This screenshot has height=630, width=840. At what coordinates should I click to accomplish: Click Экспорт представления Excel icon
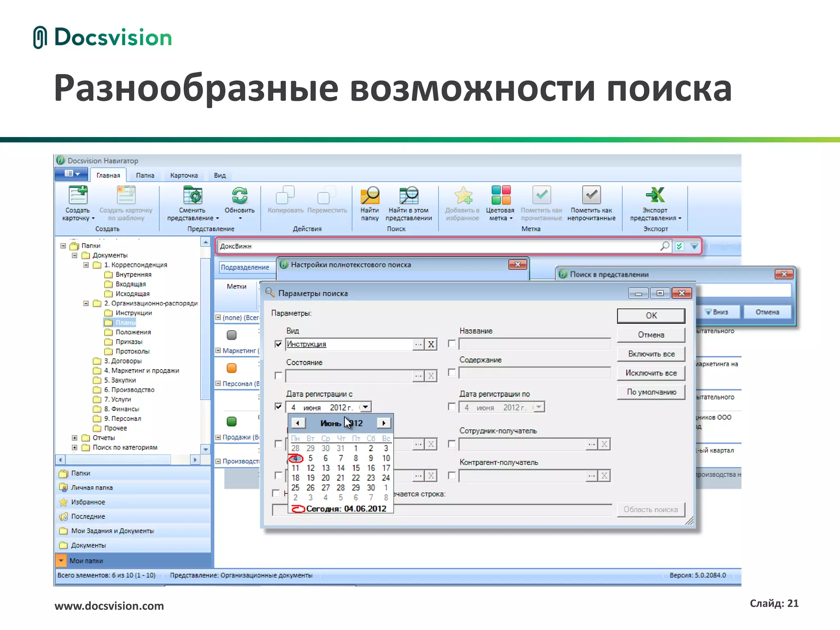click(x=655, y=195)
